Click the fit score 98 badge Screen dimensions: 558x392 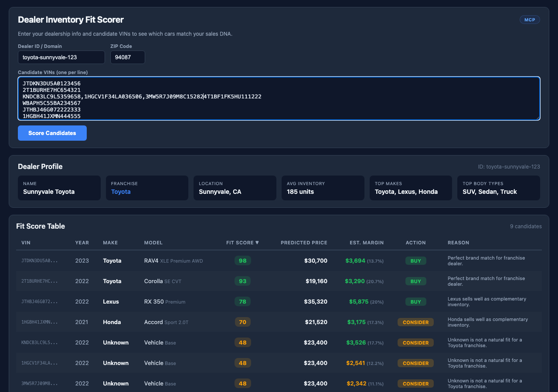(243, 260)
